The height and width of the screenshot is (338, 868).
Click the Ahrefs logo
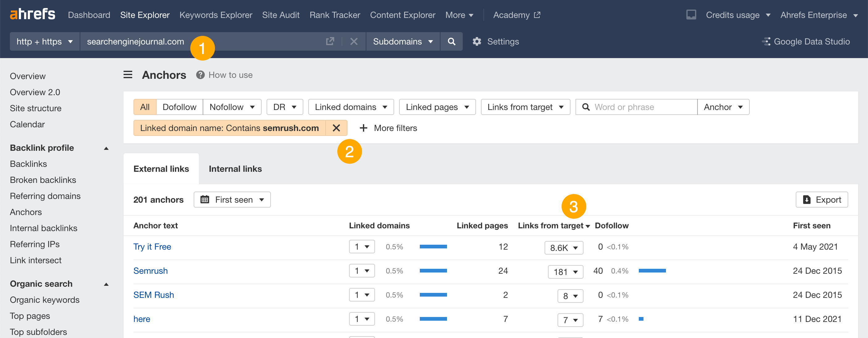[32, 15]
